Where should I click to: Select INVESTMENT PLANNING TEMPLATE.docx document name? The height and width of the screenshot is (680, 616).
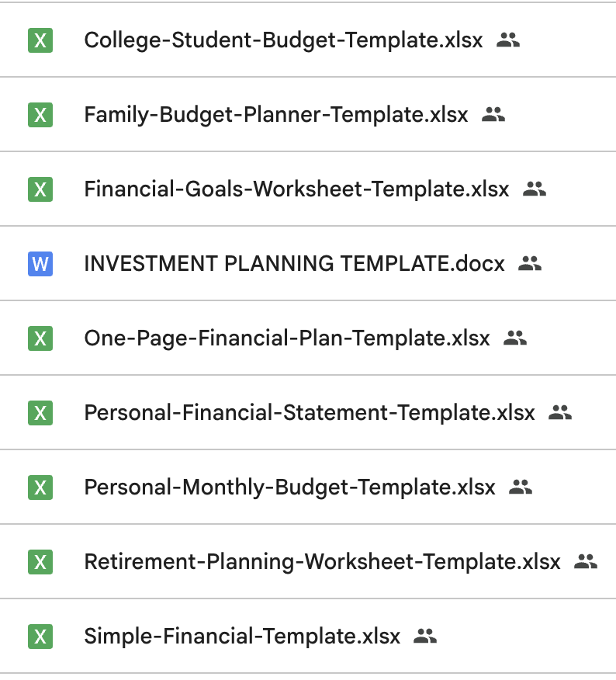[x=294, y=264]
